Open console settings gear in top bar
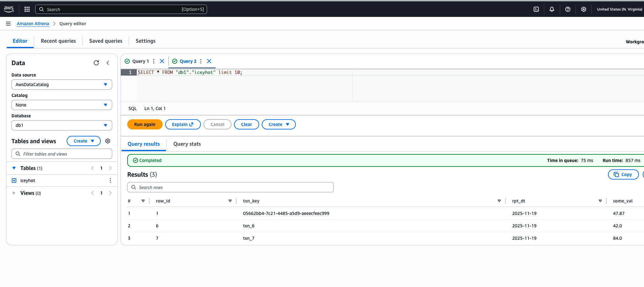The height and width of the screenshot is (287, 644). (584, 9)
